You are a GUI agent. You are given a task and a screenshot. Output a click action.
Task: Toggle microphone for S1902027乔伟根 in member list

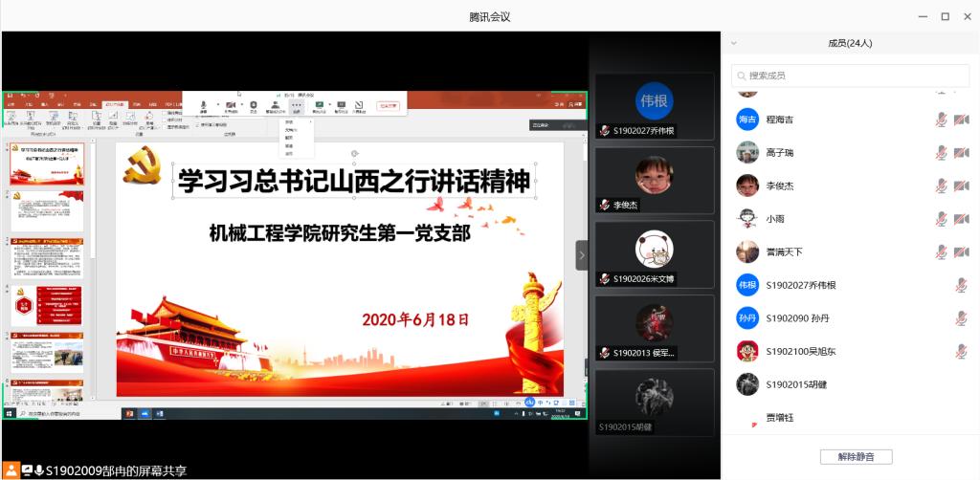pos(961,285)
